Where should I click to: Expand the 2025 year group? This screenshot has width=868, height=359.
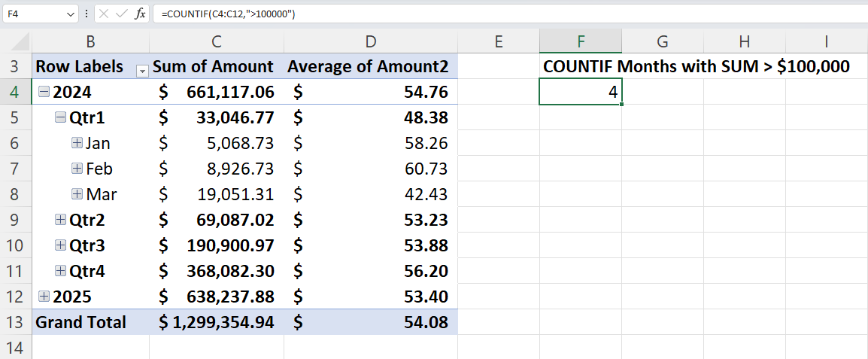[x=44, y=297]
